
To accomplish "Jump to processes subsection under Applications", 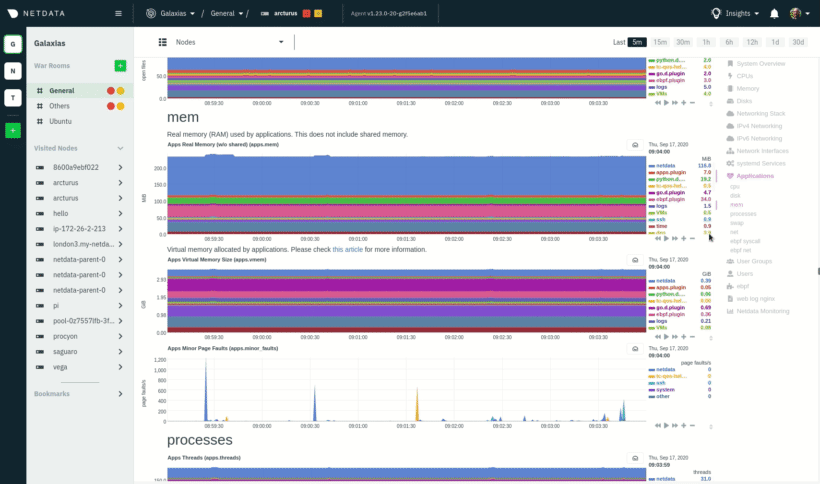I will [x=743, y=214].
